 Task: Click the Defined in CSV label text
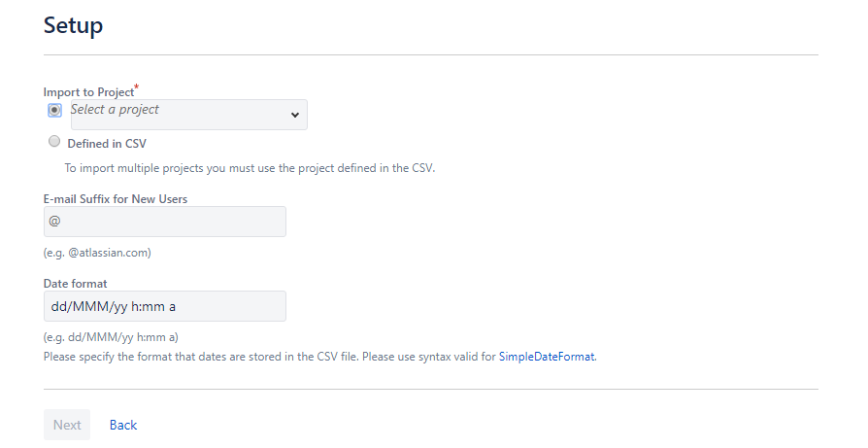point(107,144)
